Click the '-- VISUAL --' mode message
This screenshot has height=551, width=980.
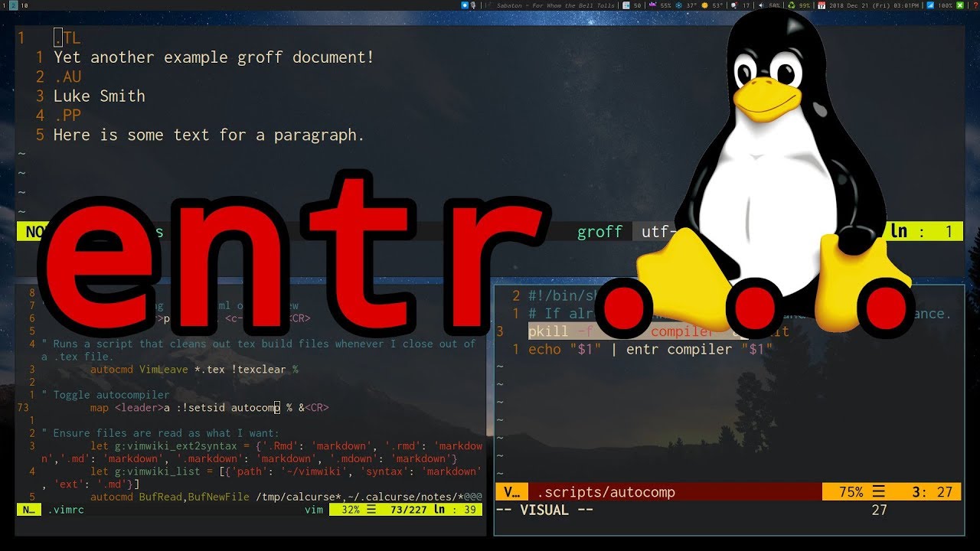click(544, 510)
